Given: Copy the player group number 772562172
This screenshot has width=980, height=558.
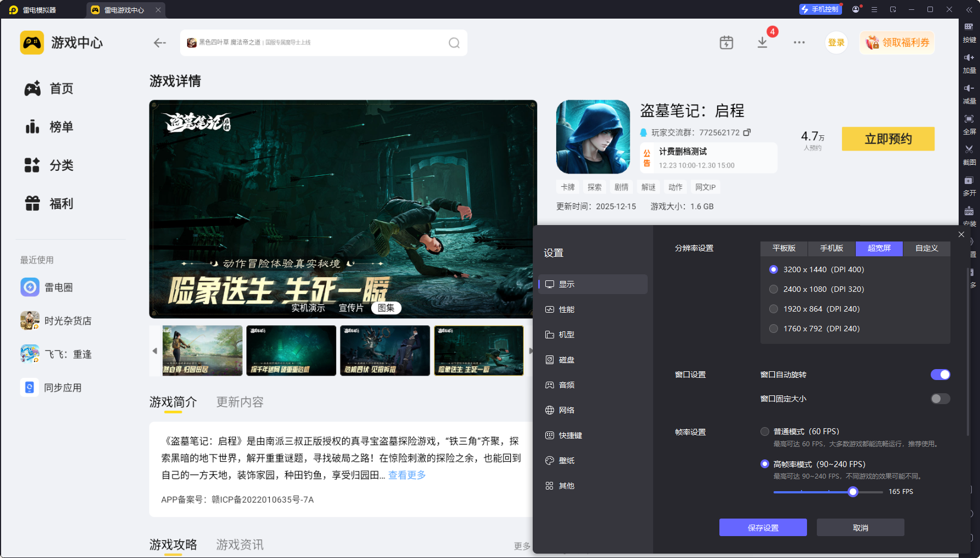Looking at the screenshot, I should (747, 133).
